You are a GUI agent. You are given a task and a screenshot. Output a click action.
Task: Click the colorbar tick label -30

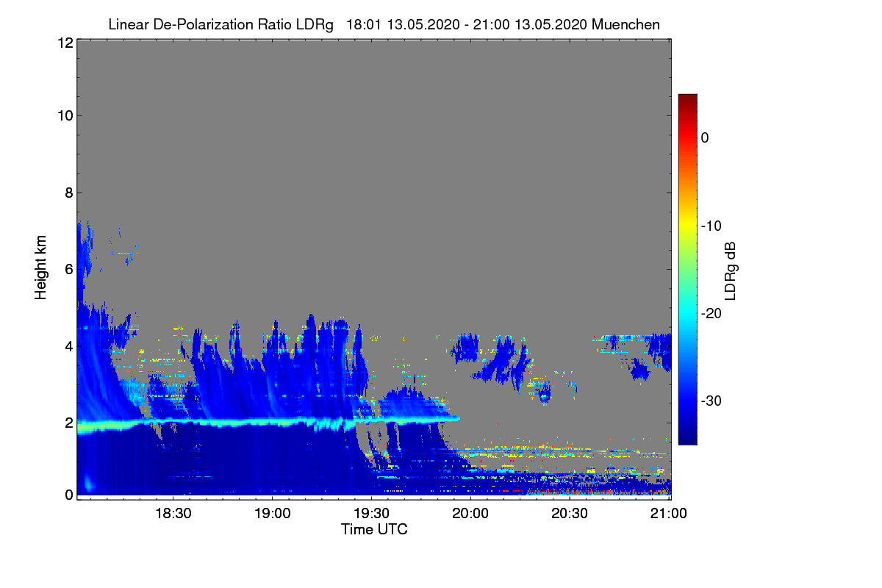click(712, 401)
